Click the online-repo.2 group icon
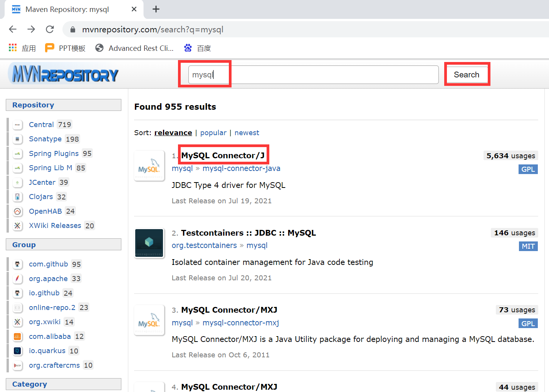 [17, 308]
